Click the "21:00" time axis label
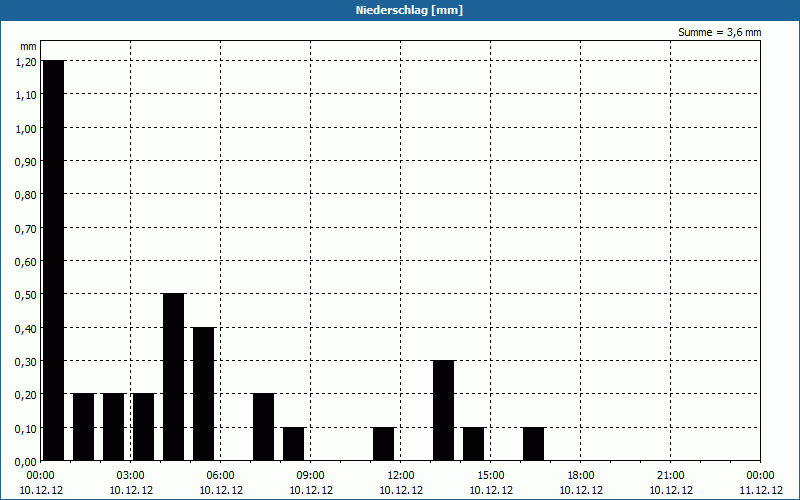 (x=670, y=476)
